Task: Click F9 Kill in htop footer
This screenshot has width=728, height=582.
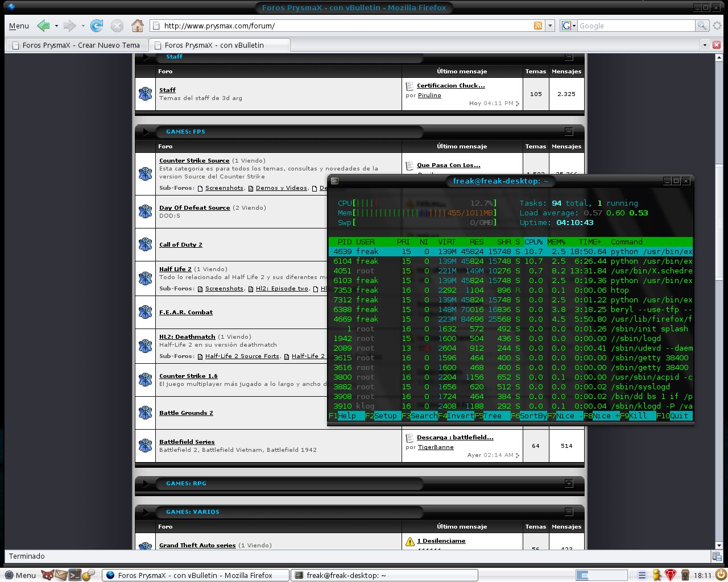Action: pos(638,415)
